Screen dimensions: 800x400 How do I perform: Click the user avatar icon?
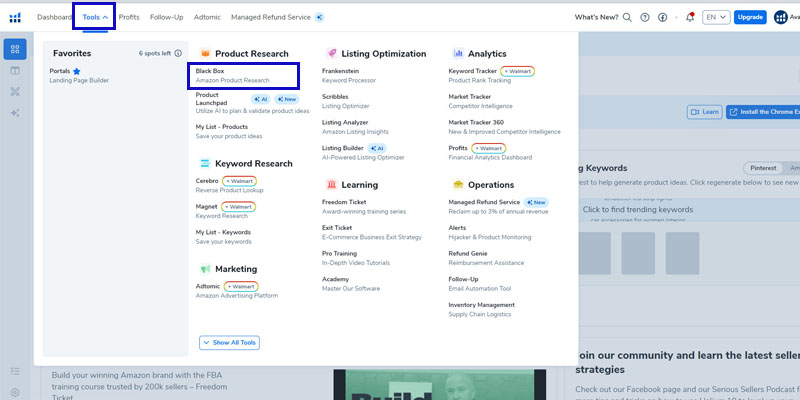pos(781,17)
